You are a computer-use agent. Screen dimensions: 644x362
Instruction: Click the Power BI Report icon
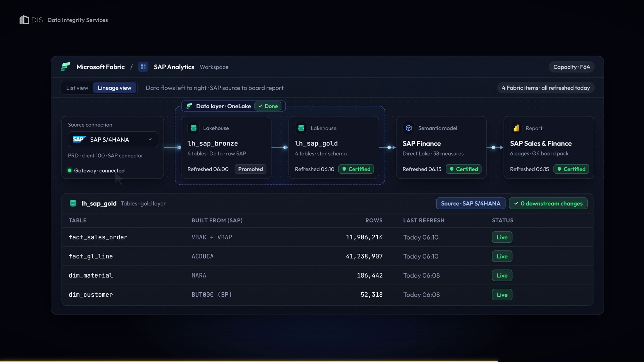click(516, 128)
